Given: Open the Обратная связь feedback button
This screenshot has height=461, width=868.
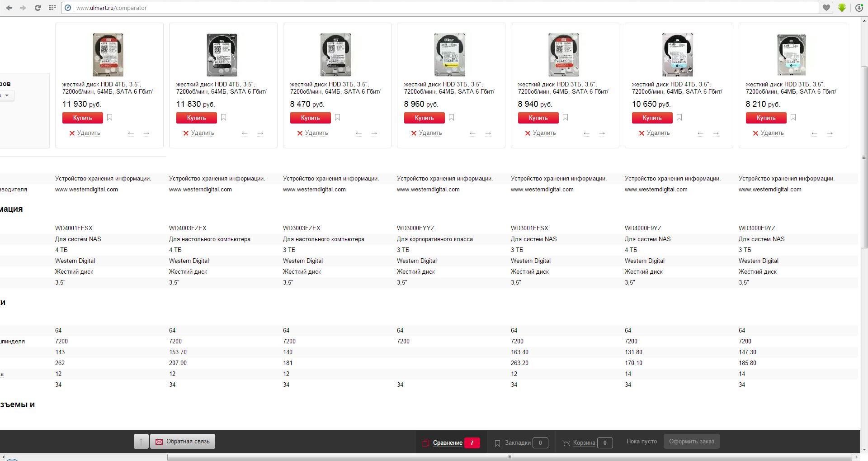Looking at the screenshot, I should (x=183, y=442).
